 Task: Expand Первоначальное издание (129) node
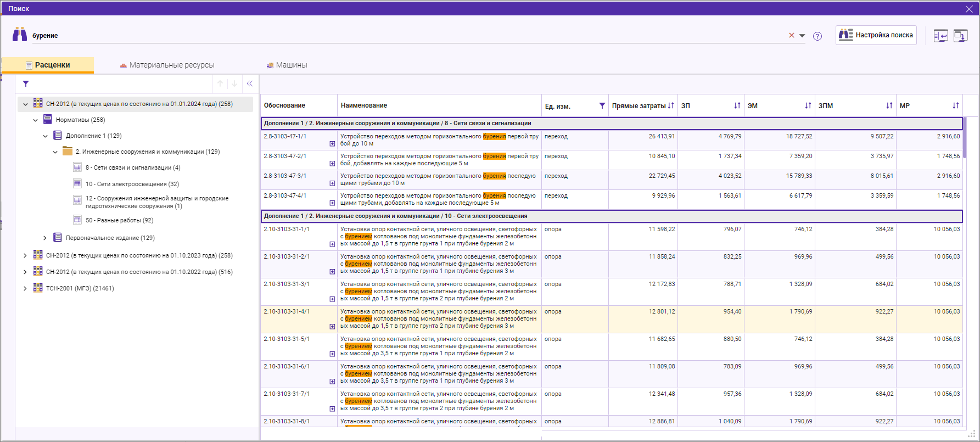coord(46,238)
